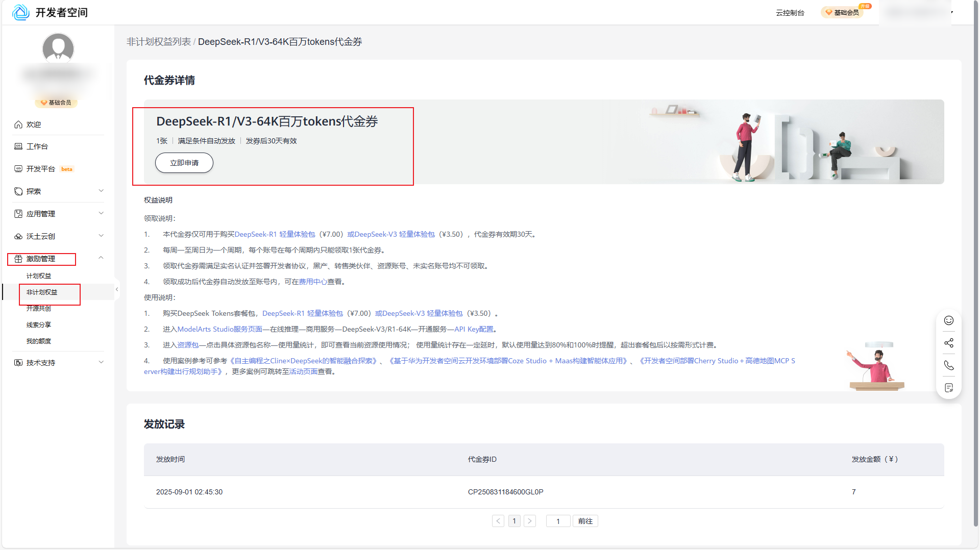This screenshot has width=980, height=550.
Task: Click 非计划权益列表 breadcrumb link
Action: tap(159, 42)
